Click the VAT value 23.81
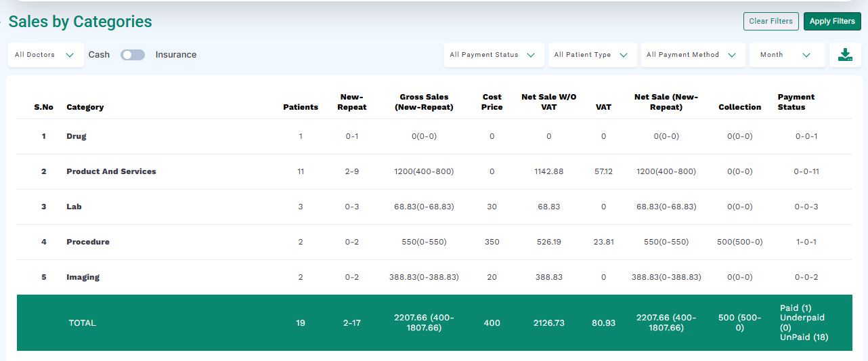Image resolution: width=868 pixels, height=361 pixels. coord(603,242)
